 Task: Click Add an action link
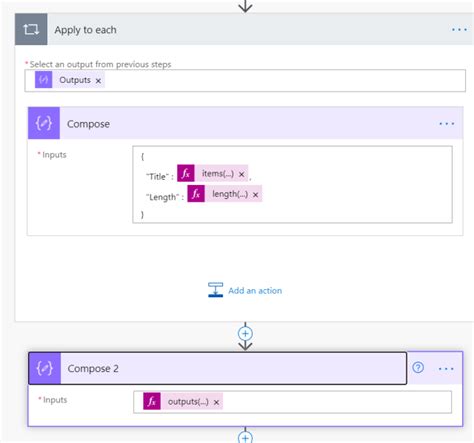tap(255, 291)
